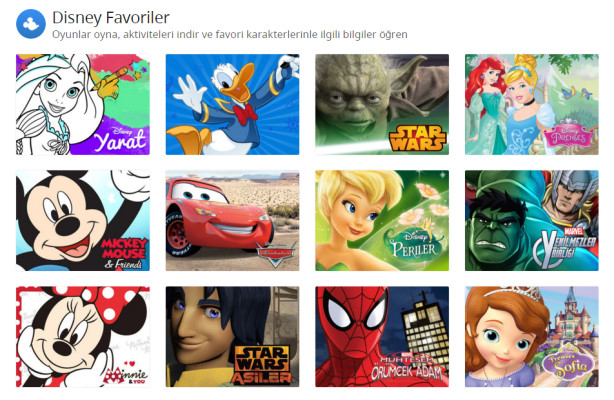Choose the Marvel Yenilmezler Birliği tile

[x=531, y=221]
